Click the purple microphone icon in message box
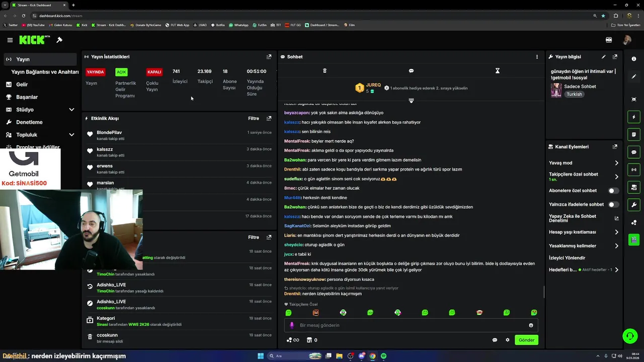The image size is (644, 362). (292, 325)
